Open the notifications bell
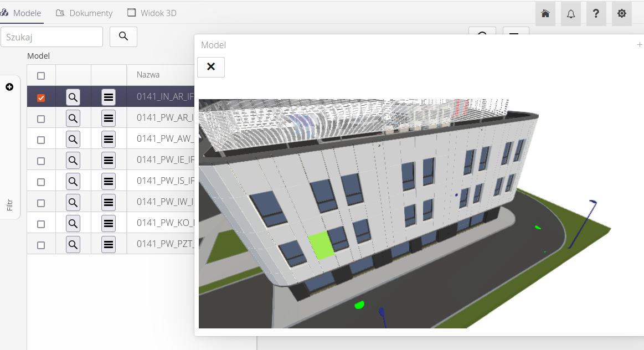The height and width of the screenshot is (350, 644). point(571,14)
